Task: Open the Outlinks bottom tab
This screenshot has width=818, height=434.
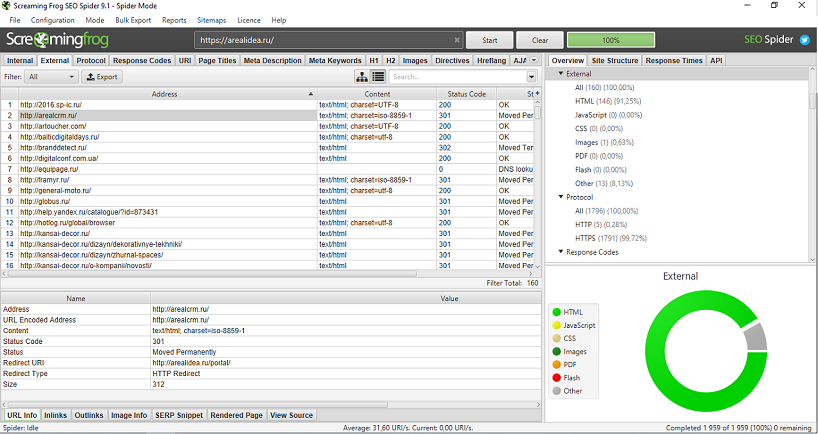Action: (x=89, y=415)
